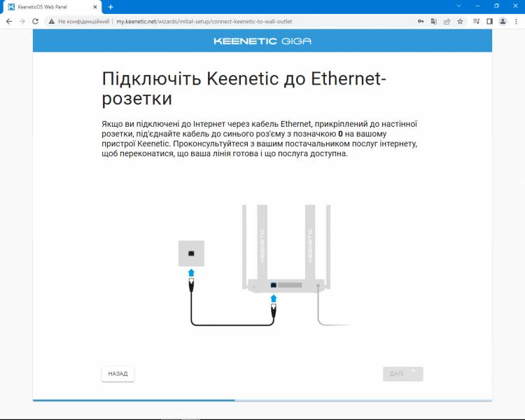Click the share page icon
Screen dimensions: 525x420
tap(447, 22)
